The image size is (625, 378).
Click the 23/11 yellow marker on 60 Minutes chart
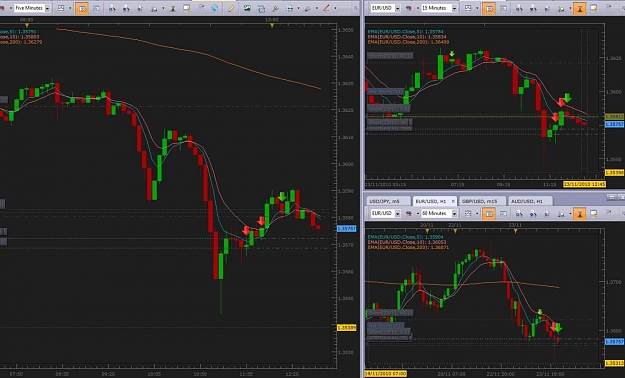pos(515,231)
